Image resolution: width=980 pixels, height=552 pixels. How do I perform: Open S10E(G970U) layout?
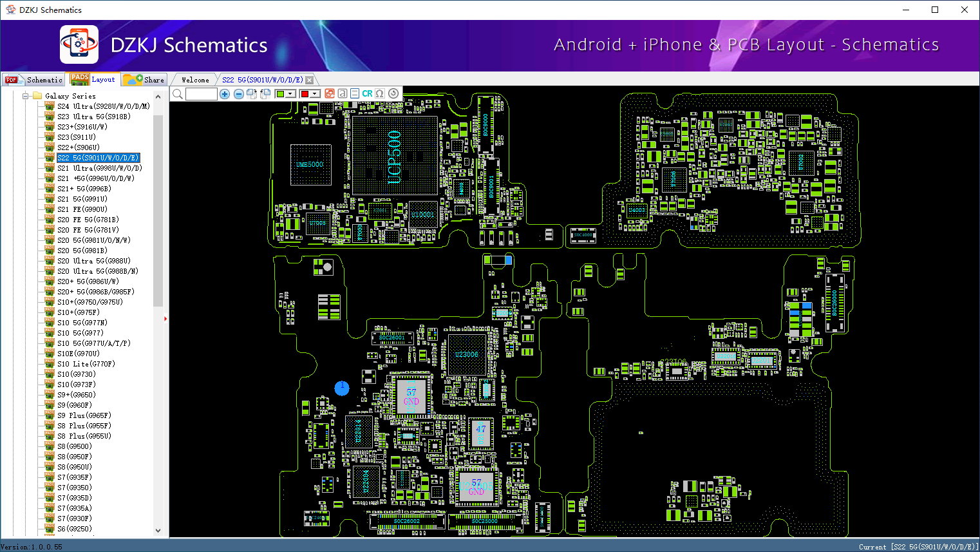pos(79,354)
